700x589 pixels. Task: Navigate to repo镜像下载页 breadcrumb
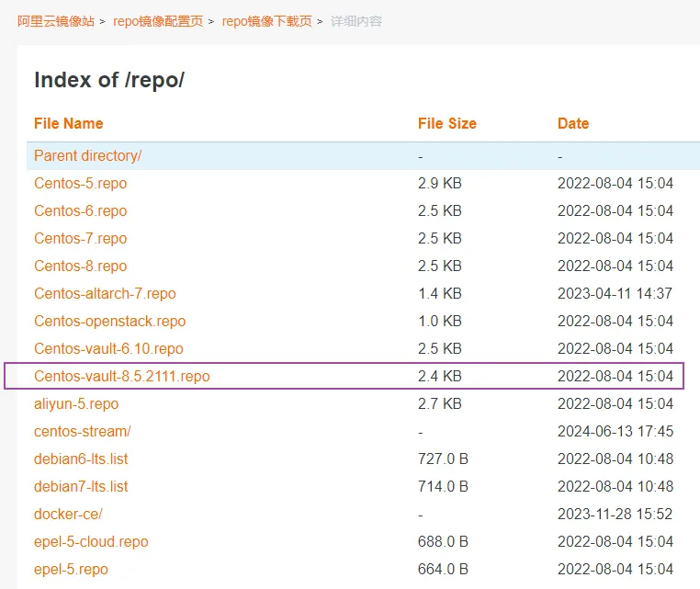coord(266,21)
